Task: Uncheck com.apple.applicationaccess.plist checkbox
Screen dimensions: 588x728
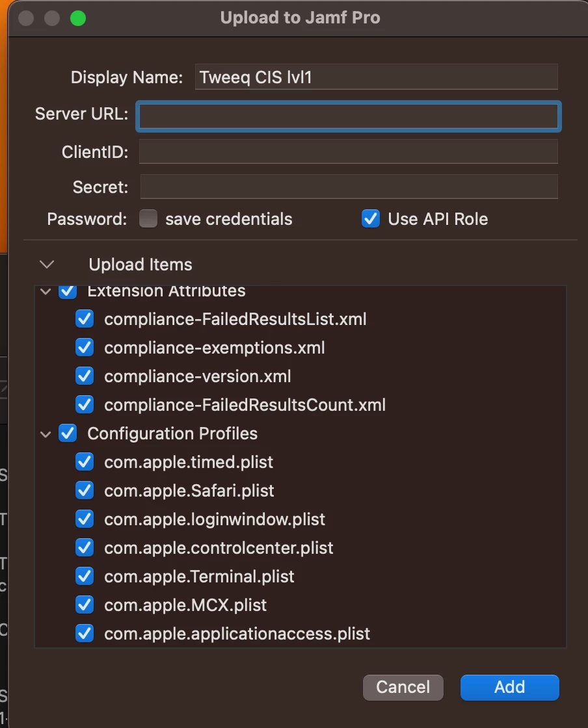Action: click(x=85, y=634)
